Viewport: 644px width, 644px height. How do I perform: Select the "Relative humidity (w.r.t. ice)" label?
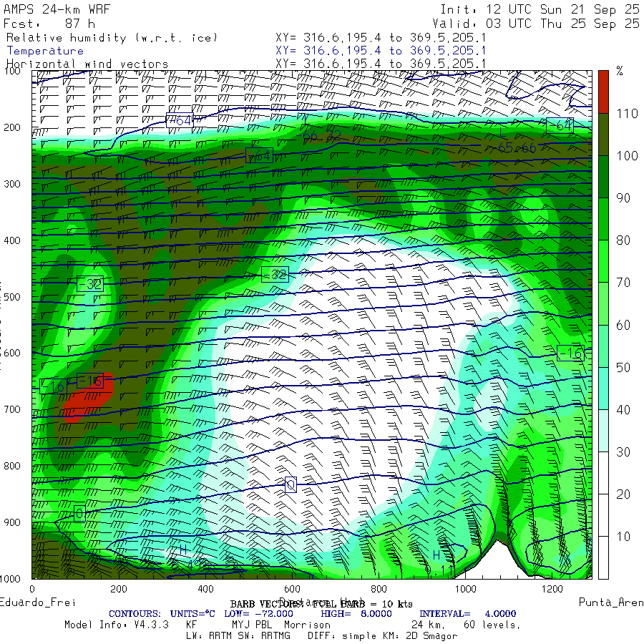tap(112, 38)
